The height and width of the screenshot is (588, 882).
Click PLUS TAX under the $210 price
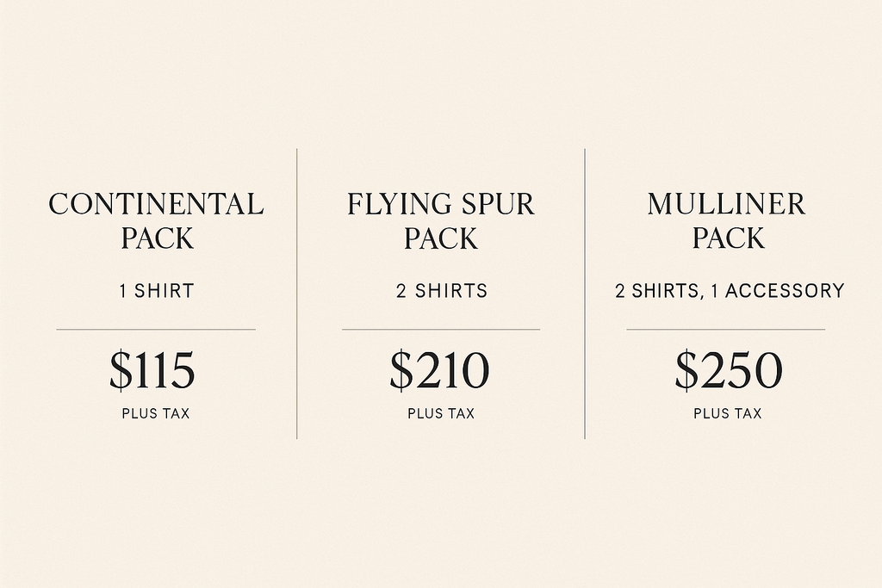[441, 413]
